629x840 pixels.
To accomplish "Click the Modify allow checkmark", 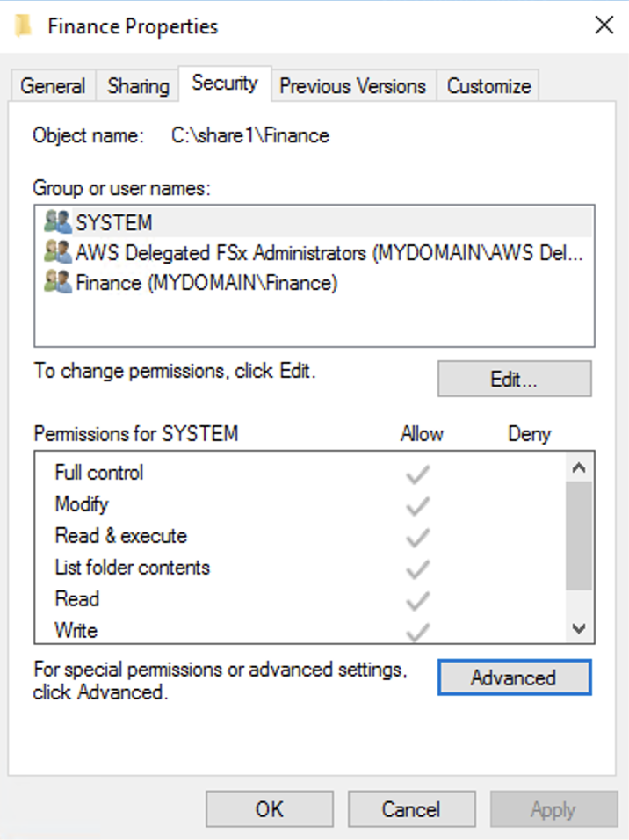I will click(x=417, y=506).
